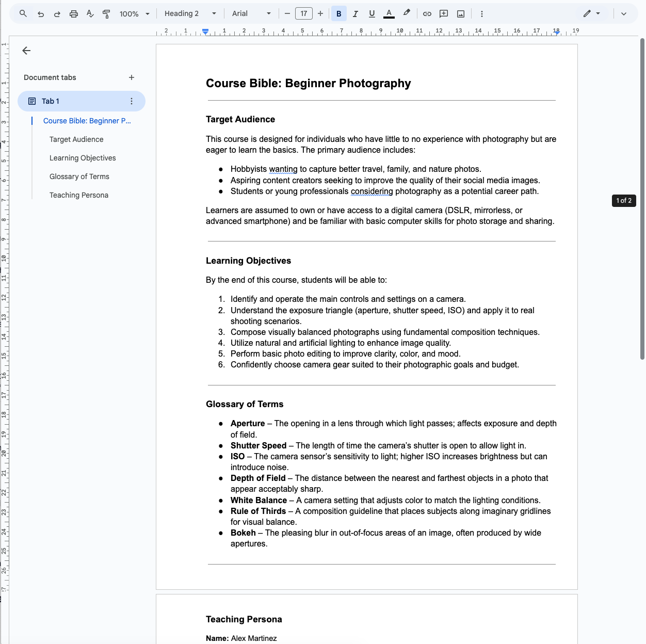Open the zoom level dropdown
This screenshot has width=646, height=644.
[134, 14]
